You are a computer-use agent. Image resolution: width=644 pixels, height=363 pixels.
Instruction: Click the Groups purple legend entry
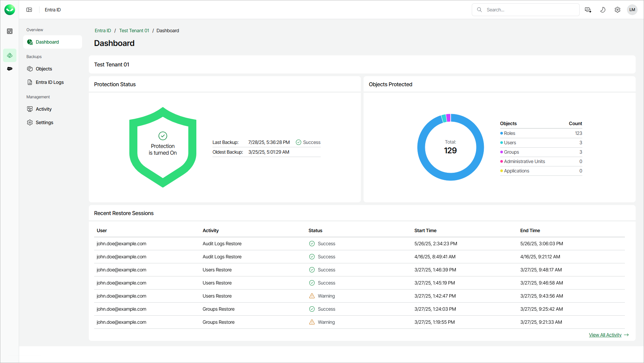pyautogui.click(x=511, y=152)
